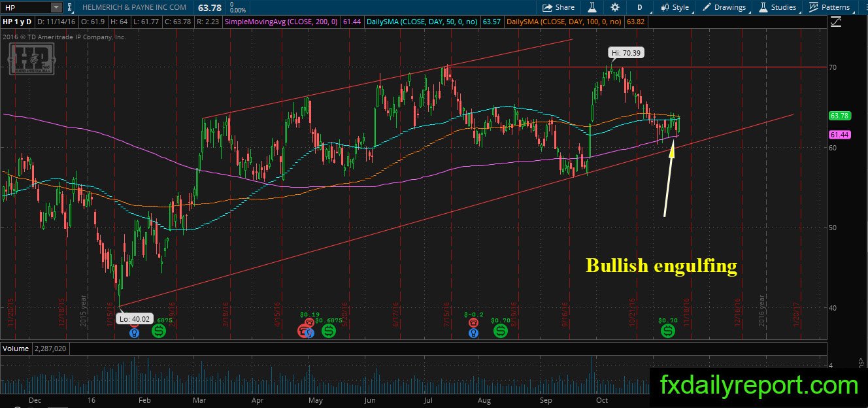Click the Share arrow icon
Screen dimensions: 868x408
tap(548, 7)
